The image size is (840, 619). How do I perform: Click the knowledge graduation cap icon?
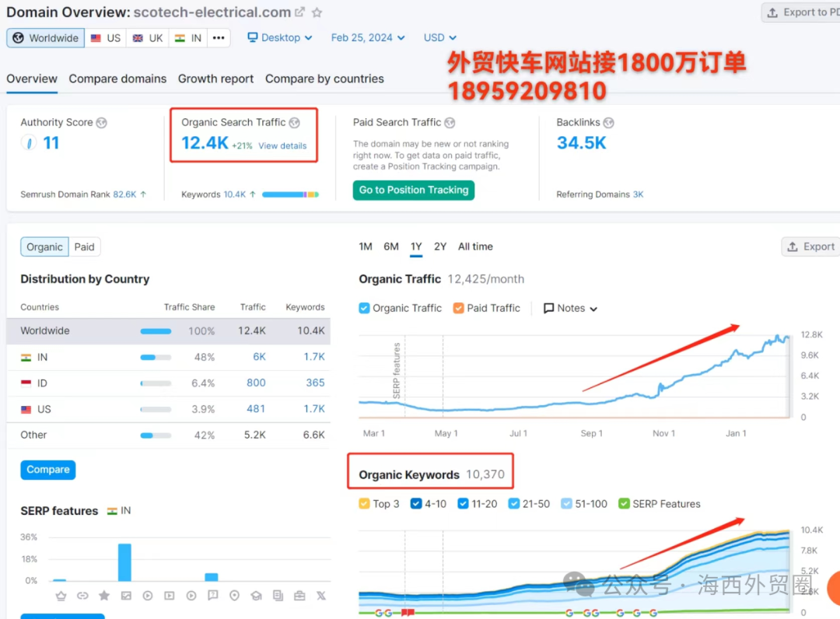click(256, 596)
